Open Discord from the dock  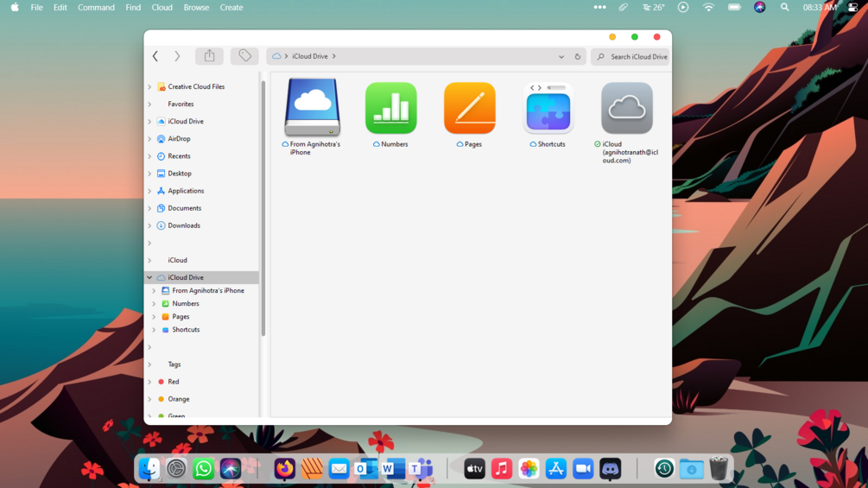610,469
